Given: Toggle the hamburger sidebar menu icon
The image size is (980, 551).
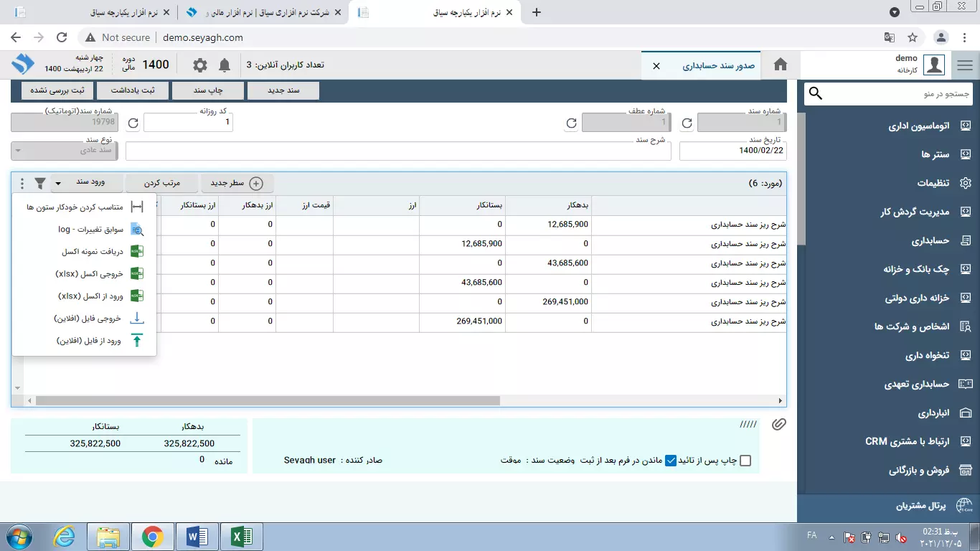Looking at the screenshot, I should point(964,65).
